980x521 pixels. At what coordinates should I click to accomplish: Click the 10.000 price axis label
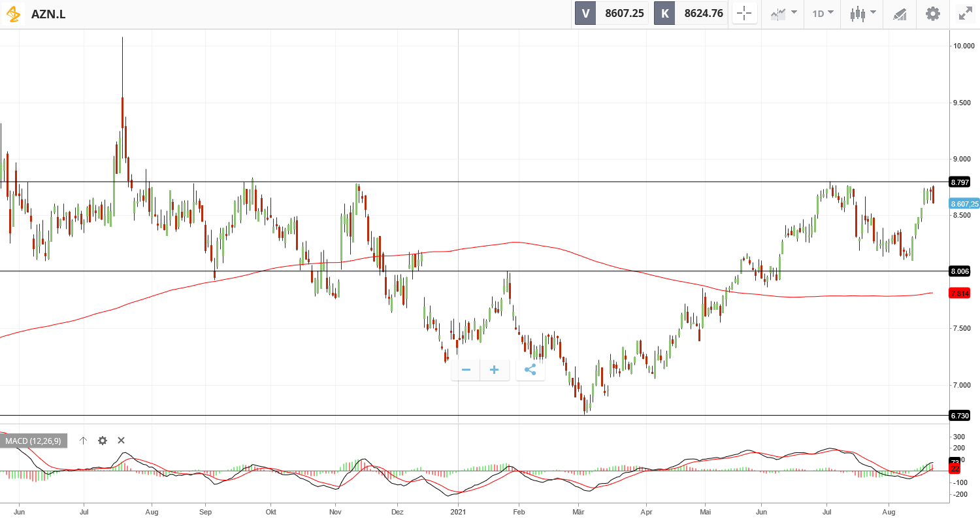coord(964,46)
